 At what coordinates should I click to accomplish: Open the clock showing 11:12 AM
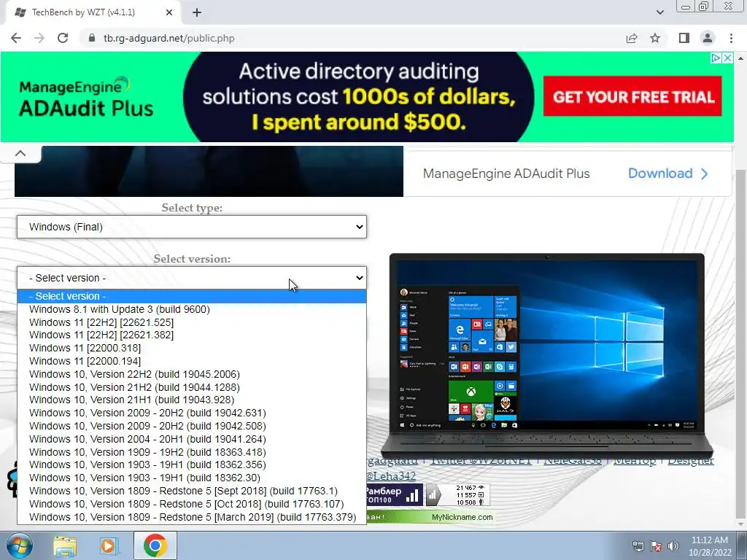point(709,546)
